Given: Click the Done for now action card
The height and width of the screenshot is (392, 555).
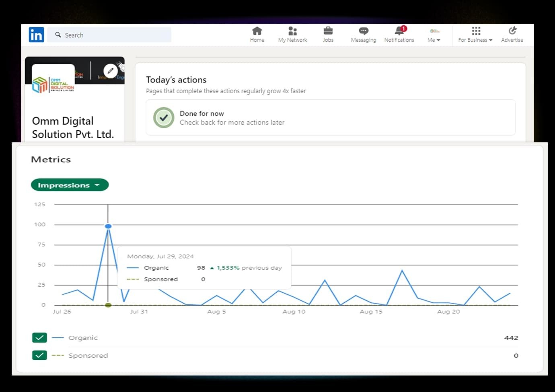Looking at the screenshot, I should click(x=331, y=117).
